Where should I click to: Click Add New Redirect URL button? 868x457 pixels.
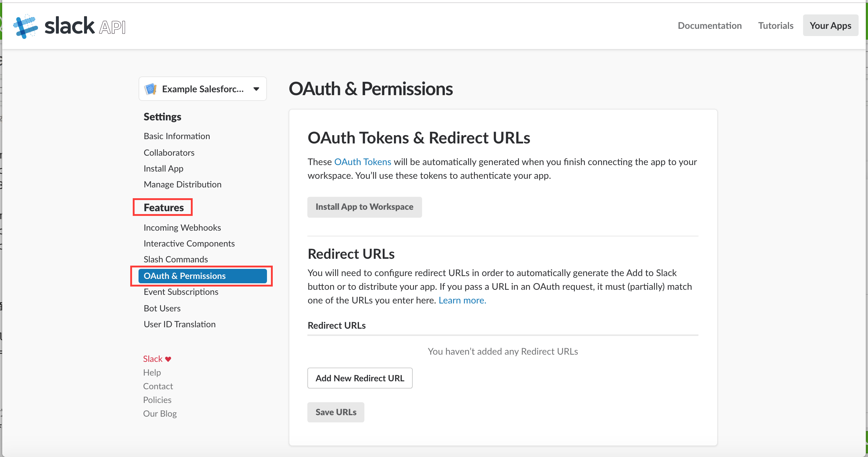tap(360, 378)
